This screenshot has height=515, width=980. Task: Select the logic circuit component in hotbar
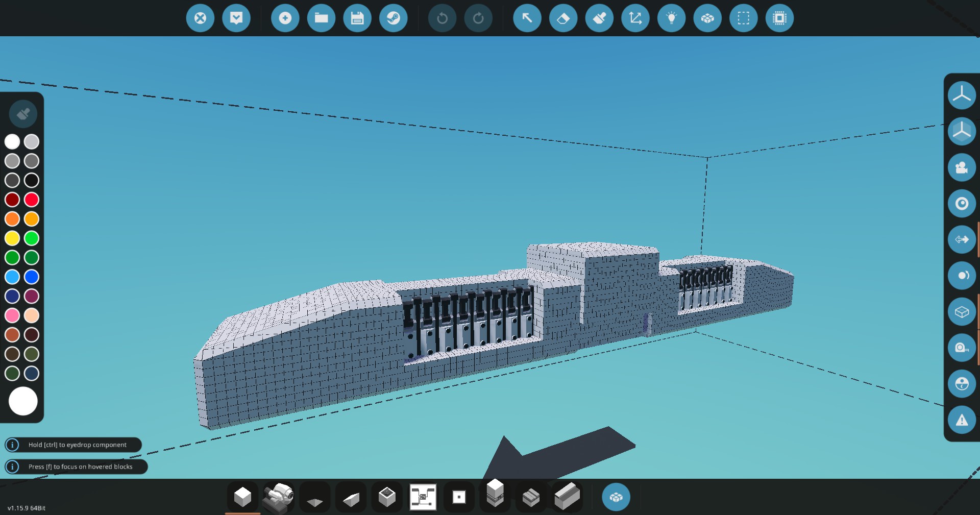(423, 497)
